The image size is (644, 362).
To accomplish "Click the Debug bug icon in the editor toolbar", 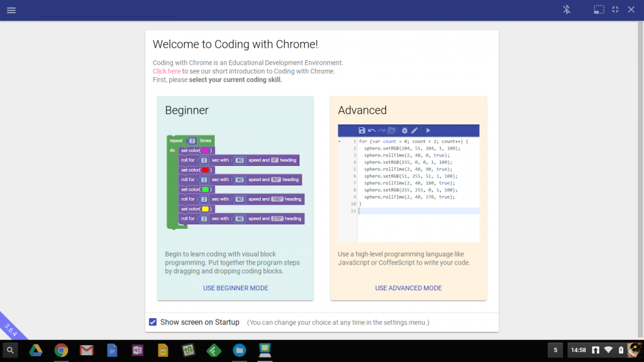I will (x=405, y=130).
